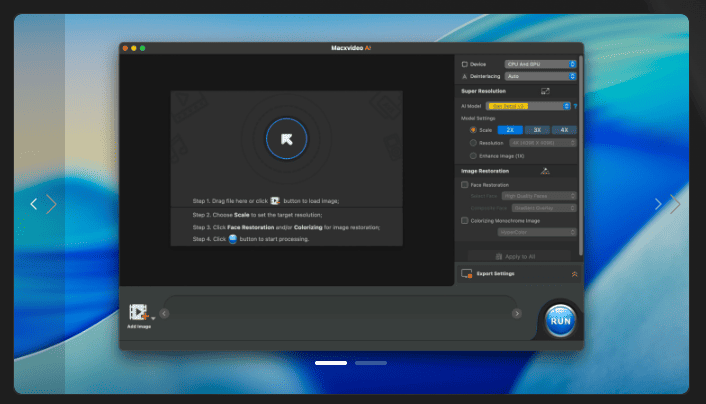Select the Resolution radio button

473,143
